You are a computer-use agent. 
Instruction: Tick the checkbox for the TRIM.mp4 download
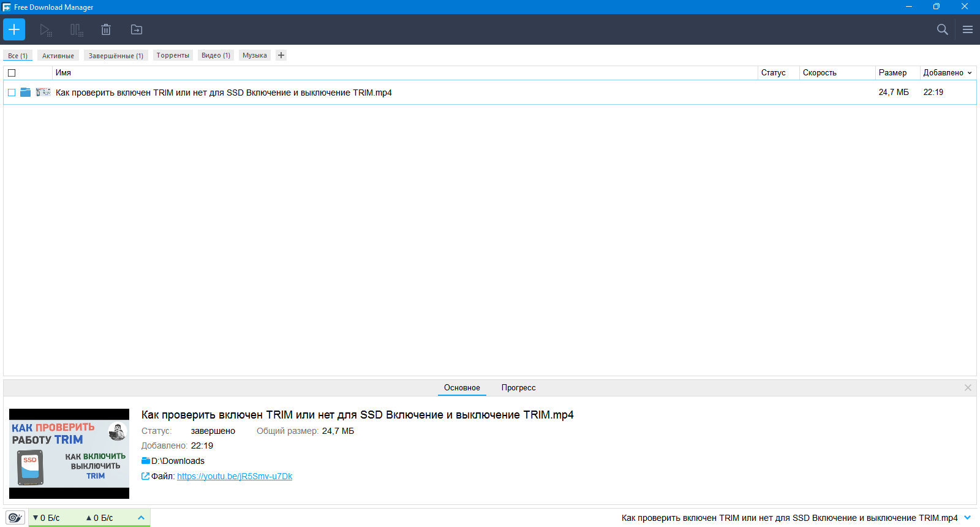pos(12,93)
